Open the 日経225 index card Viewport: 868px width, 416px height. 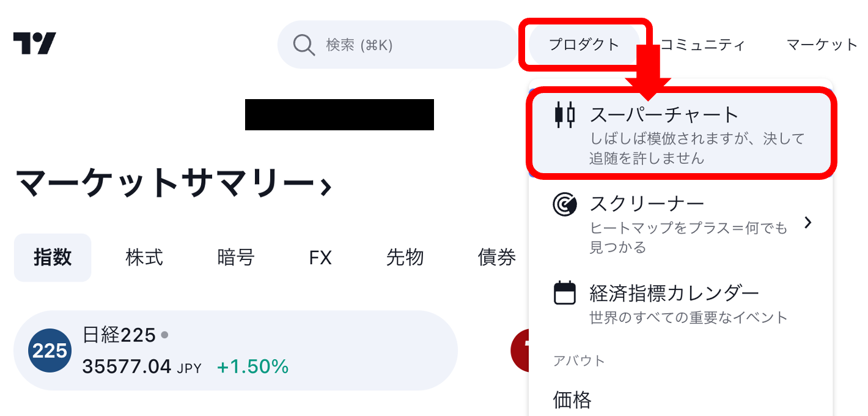coord(235,351)
